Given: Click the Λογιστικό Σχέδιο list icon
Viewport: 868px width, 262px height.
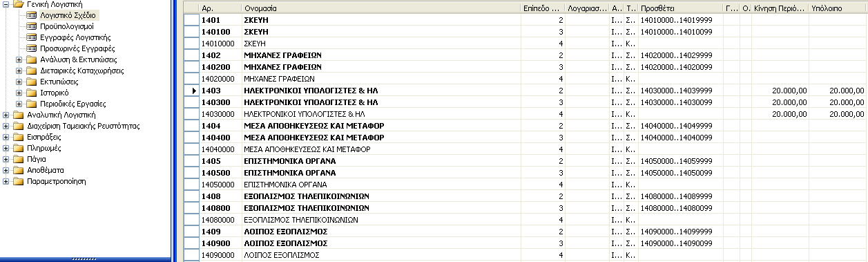Looking at the screenshot, I should (x=31, y=15).
